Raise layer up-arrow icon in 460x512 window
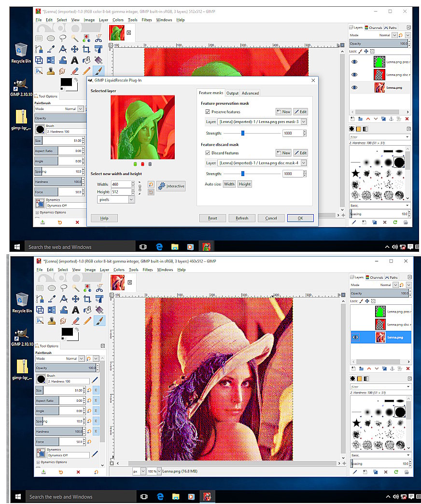The image size is (421, 504). pyautogui.click(x=369, y=368)
